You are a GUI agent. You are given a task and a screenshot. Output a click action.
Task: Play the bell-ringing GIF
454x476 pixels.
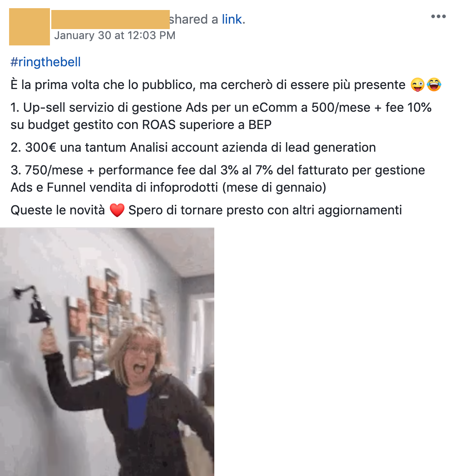[107, 352]
